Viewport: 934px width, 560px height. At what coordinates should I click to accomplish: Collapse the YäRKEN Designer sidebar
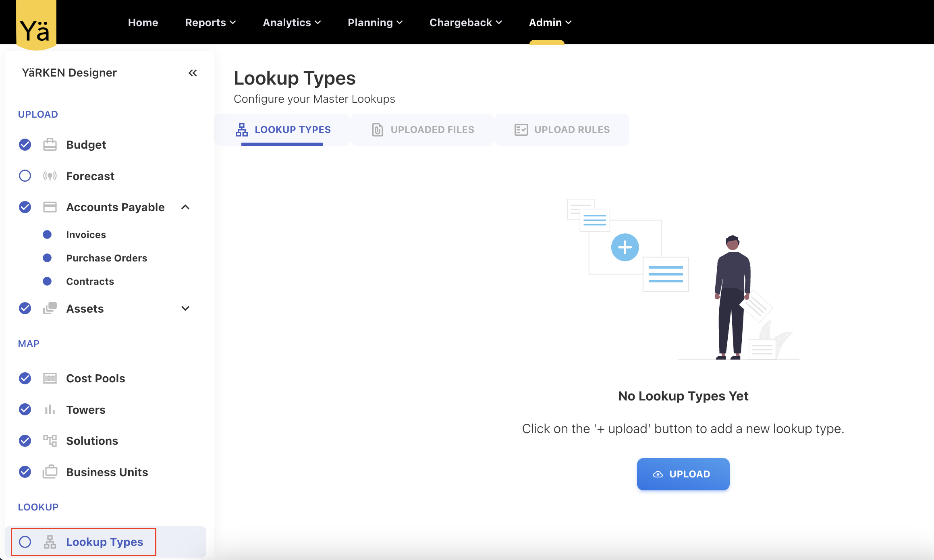[x=193, y=73]
